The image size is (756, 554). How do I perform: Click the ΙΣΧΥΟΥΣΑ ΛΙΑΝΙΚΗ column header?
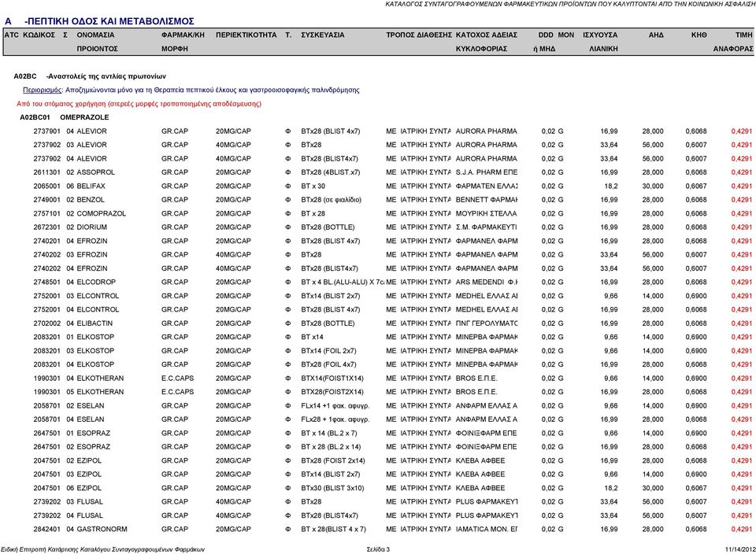601,42
